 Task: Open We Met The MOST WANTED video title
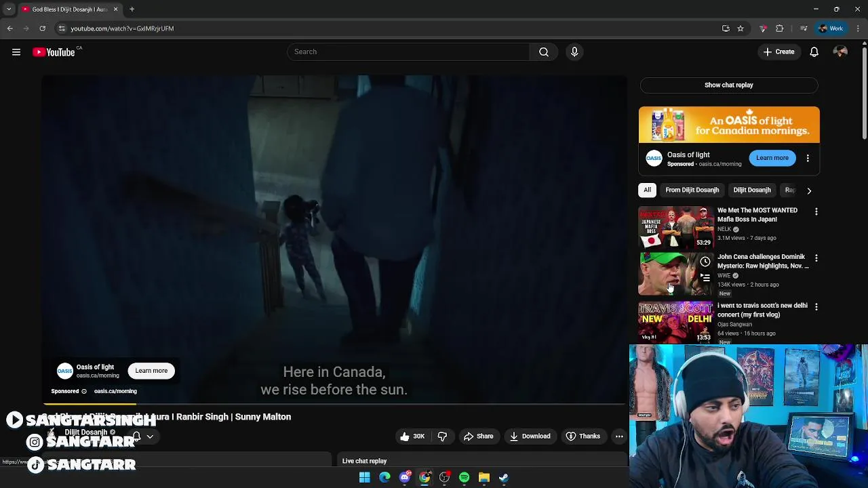757,215
